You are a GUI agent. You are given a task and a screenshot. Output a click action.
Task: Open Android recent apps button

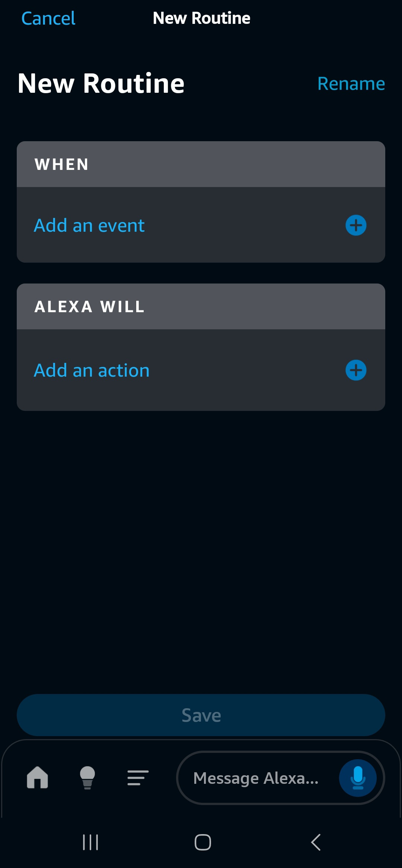click(90, 842)
